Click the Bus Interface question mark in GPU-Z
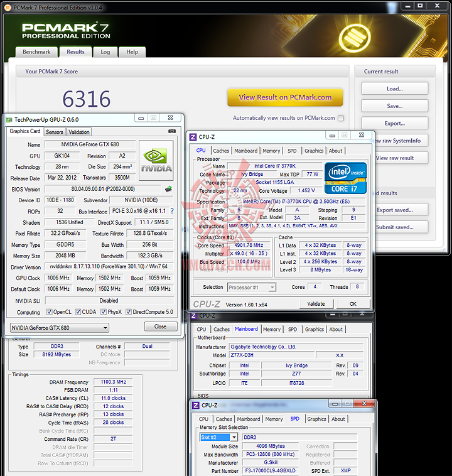 pos(172,210)
